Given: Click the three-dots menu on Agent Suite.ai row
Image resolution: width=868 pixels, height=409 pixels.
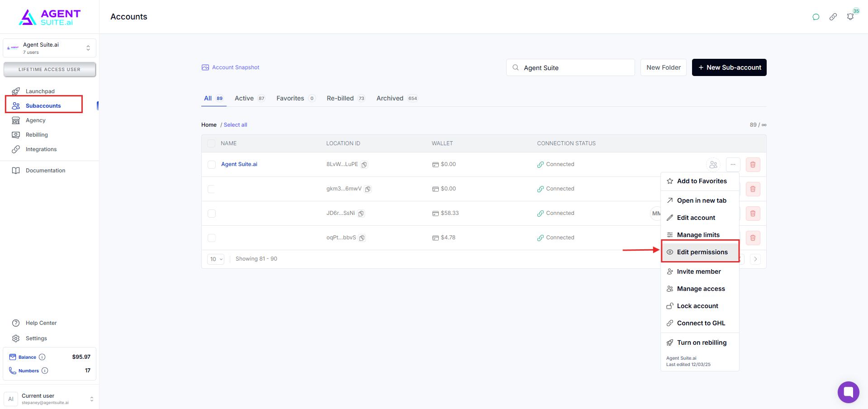Looking at the screenshot, I should point(733,165).
